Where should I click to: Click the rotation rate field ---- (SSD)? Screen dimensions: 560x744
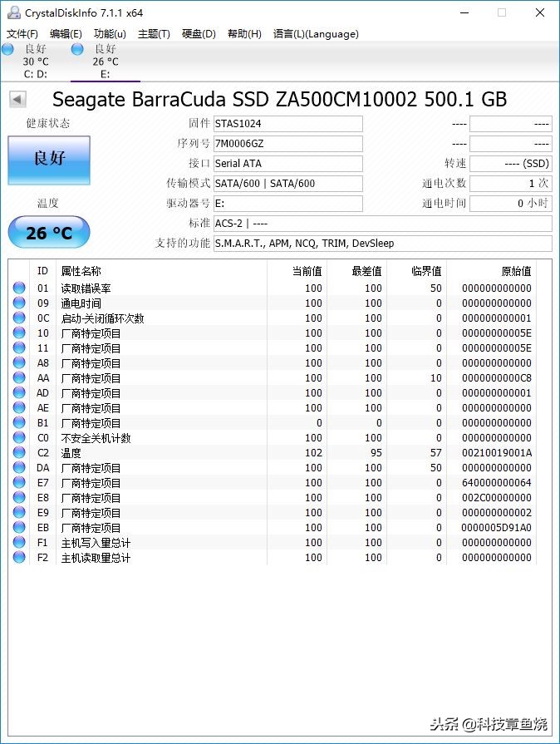511,164
